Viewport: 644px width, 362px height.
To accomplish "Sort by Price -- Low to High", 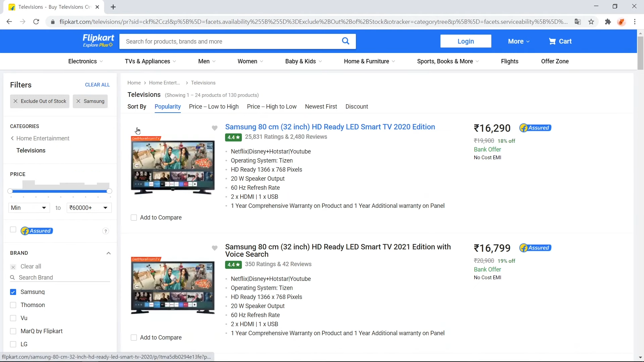I will point(214,107).
